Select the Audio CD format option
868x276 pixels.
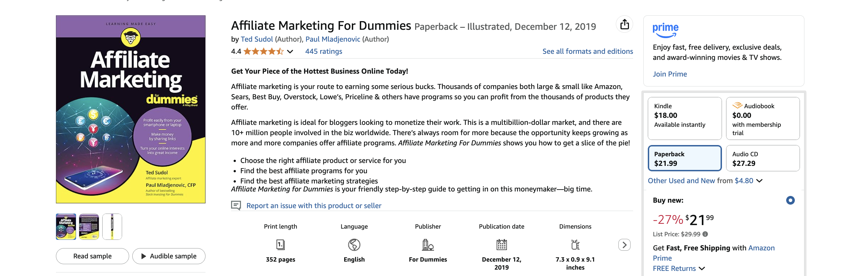[763, 158]
